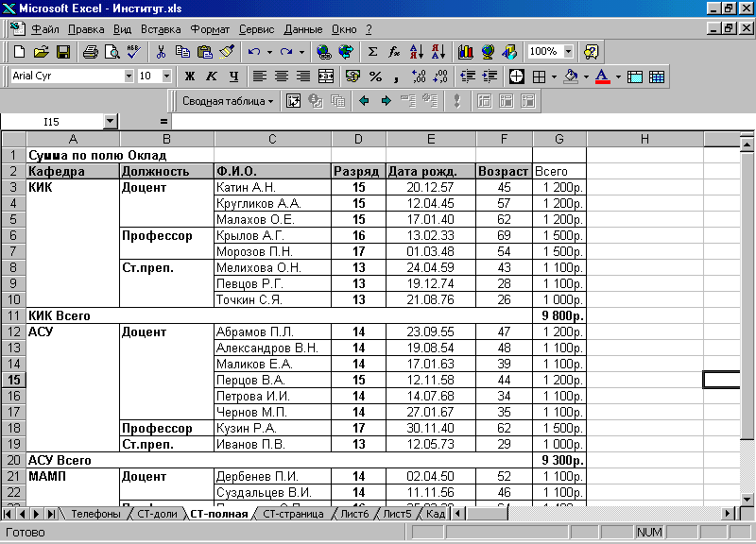Click the New workbook icon
The image size is (756, 544).
(x=19, y=52)
